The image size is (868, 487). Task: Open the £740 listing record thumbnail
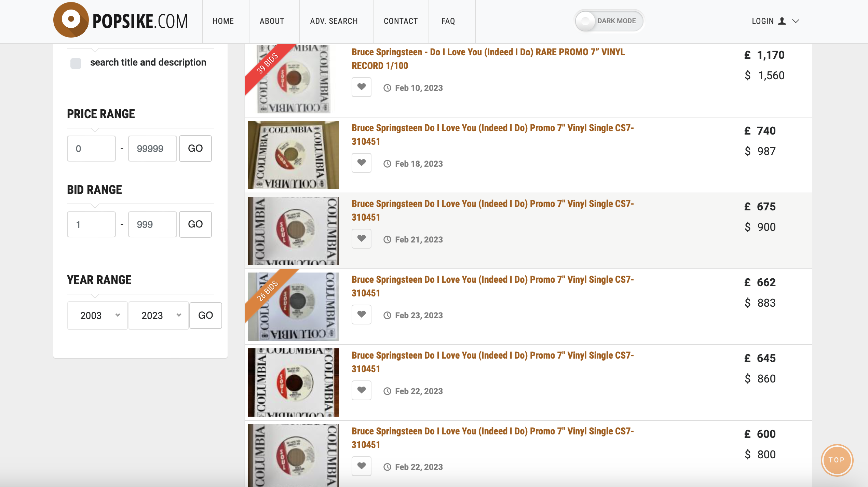(294, 155)
